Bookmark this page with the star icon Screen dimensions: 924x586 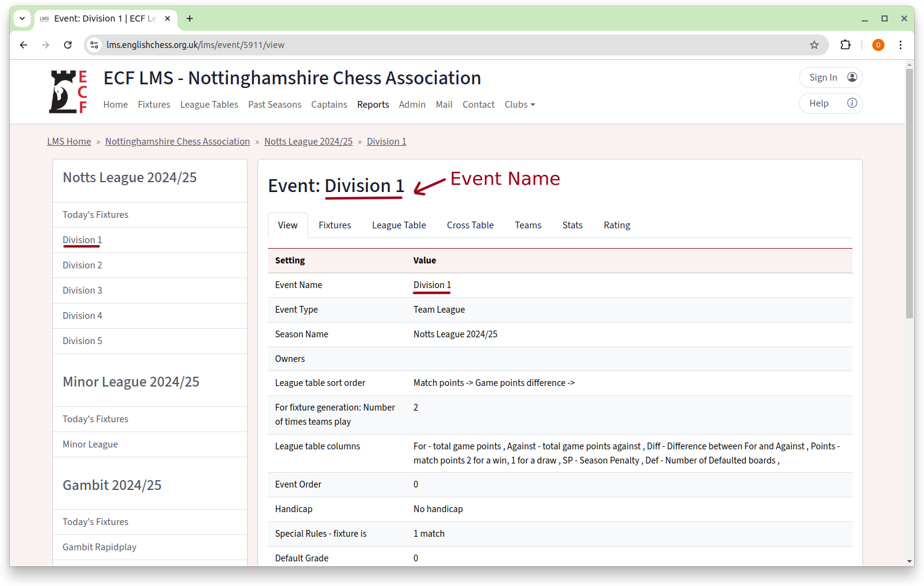(x=814, y=45)
